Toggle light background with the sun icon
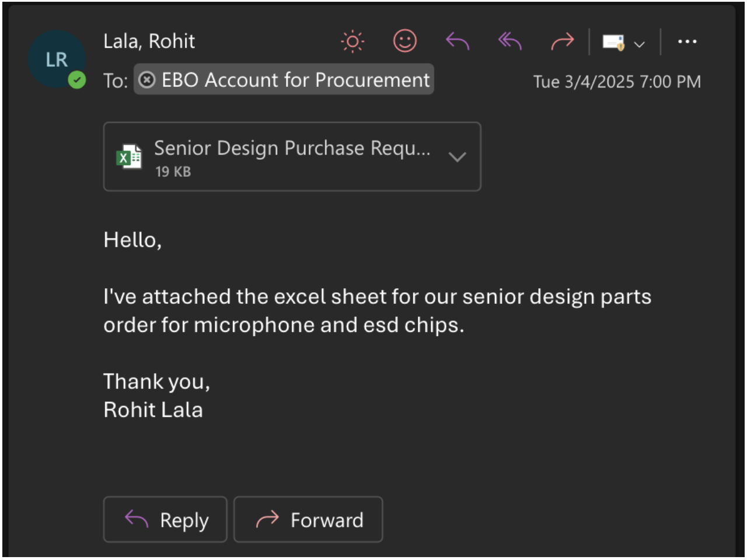 (x=352, y=41)
